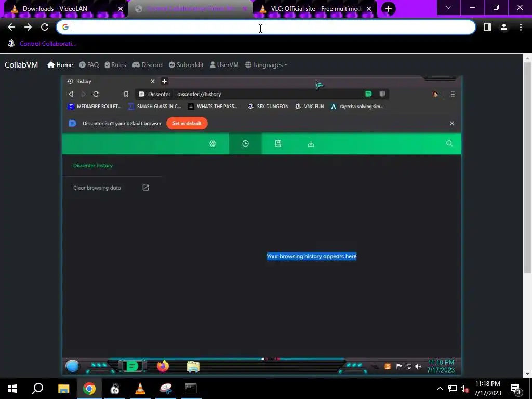
Task: Click the Dissenter shields icon
Action: (382, 94)
